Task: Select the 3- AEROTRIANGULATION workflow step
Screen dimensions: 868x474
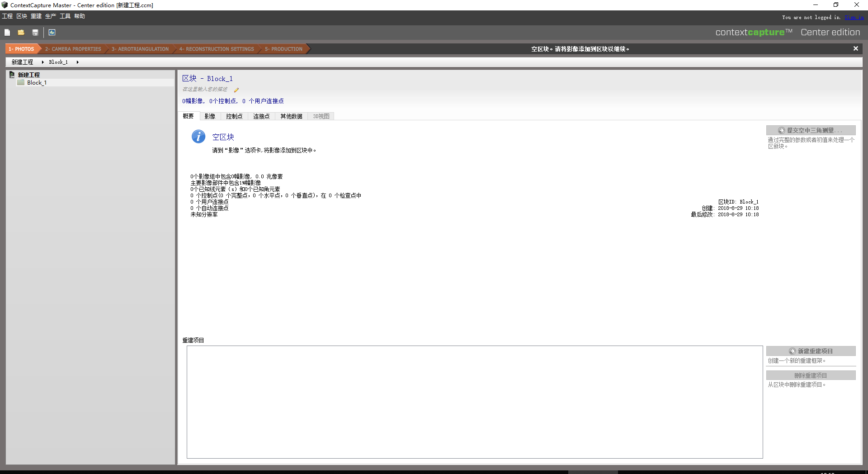Action: pos(140,49)
